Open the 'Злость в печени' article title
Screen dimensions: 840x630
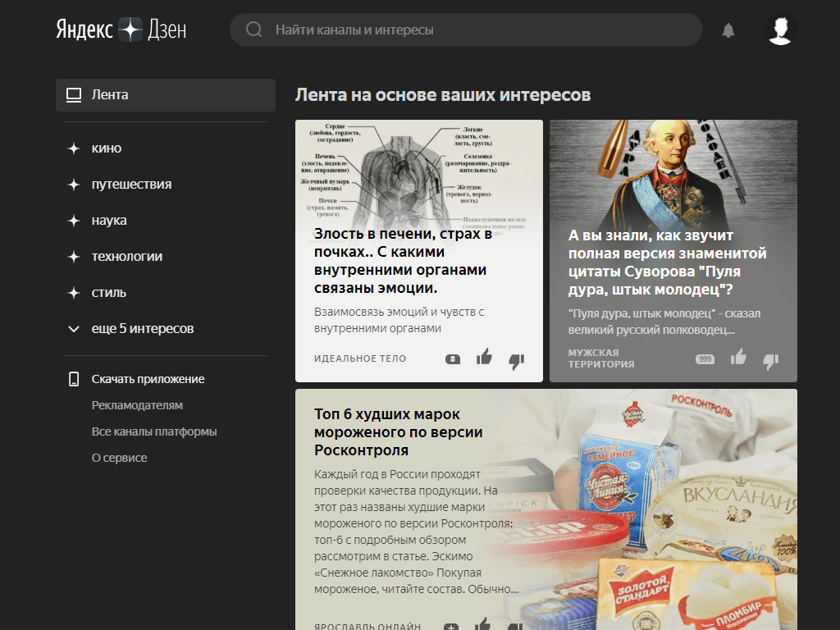pyautogui.click(x=403, y=260)
